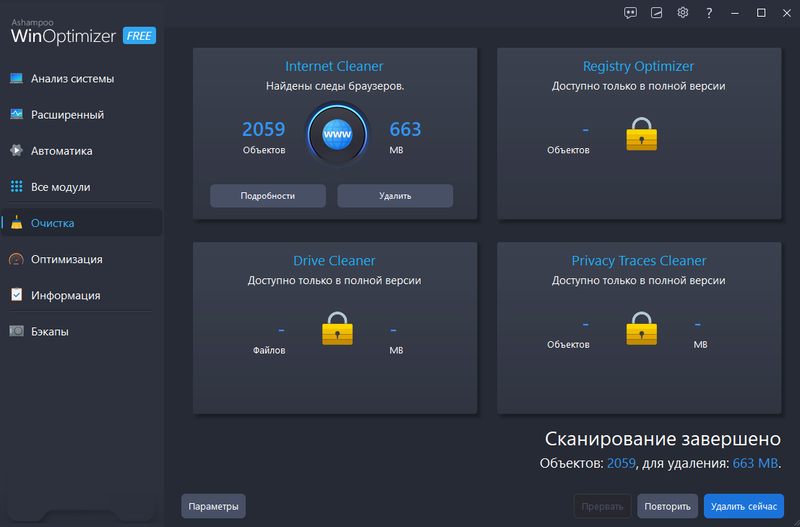
Task: Open Бэкапы sidebar item
Action: [x=82, y=332]
